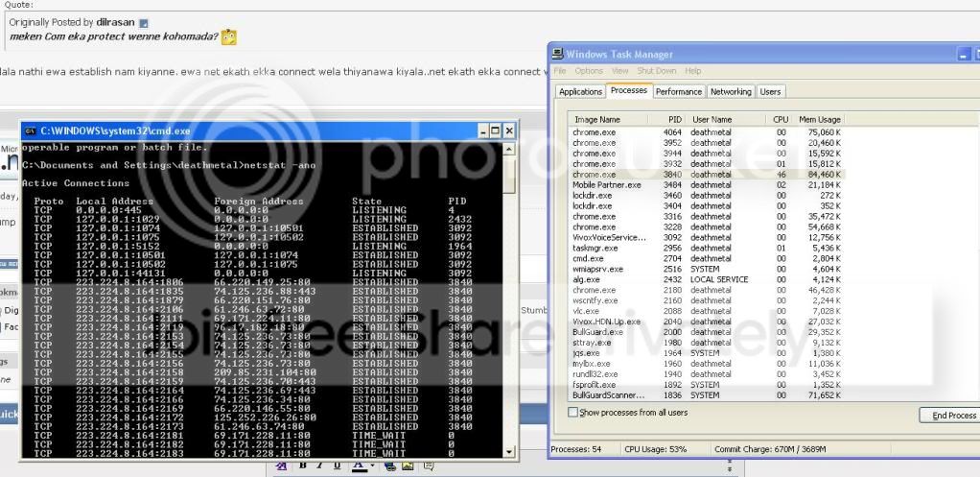Select BullGuardScanner process row
Viewport: 980px width, 477px height.
click(707, 395)
